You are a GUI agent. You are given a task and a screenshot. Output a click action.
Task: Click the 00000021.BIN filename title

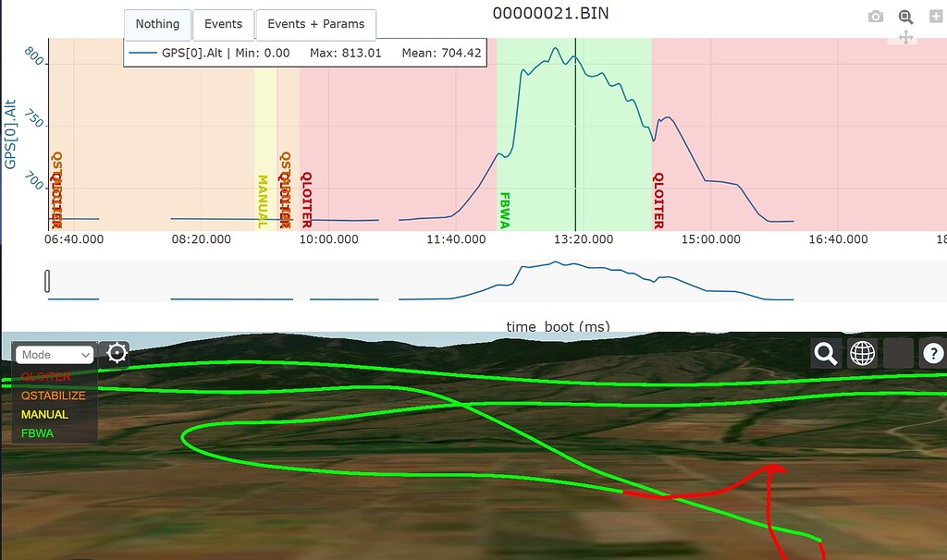(552, 13)
